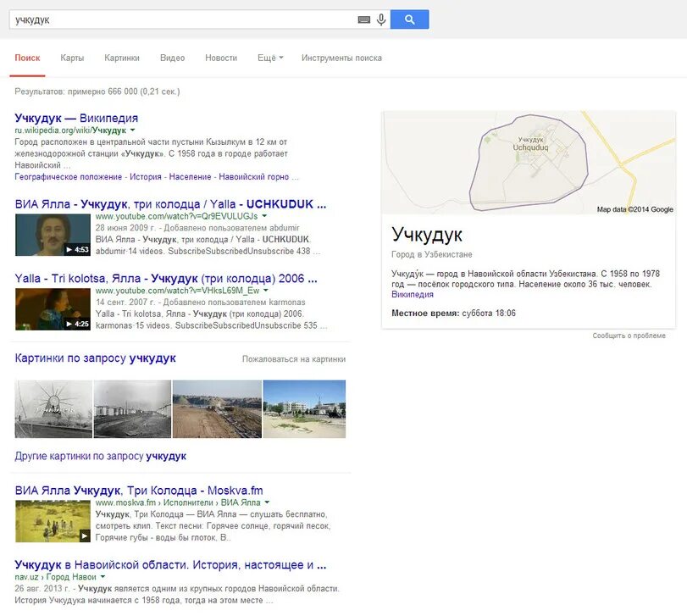Open Другие картинки по запросу учкудук
687x616 pixels.
(x=100, y=456)
